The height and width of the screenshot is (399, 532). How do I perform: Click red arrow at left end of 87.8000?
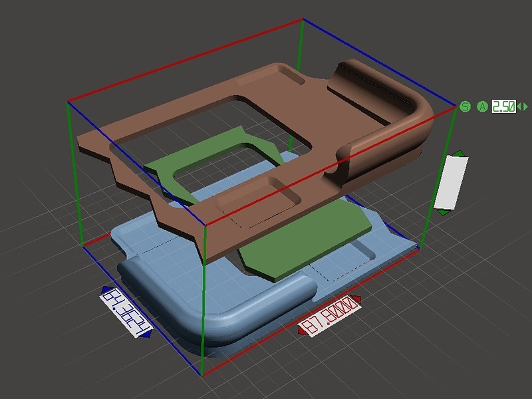(302, 330)
